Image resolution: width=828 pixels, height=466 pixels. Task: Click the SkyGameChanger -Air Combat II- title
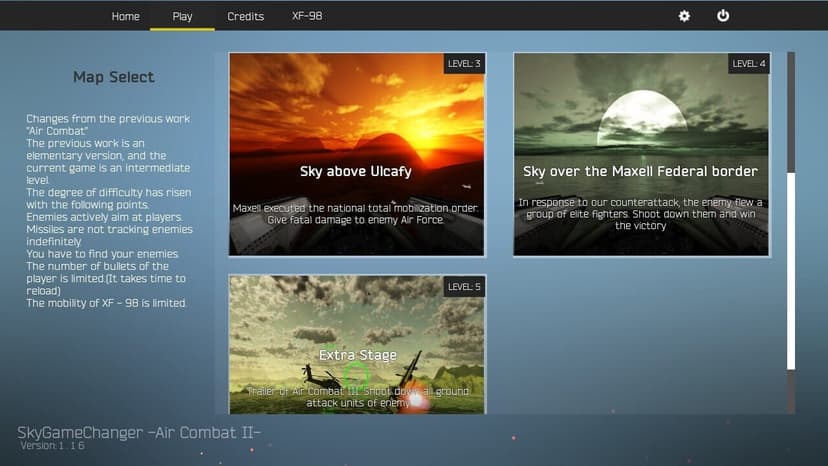[x=139, y=432]
